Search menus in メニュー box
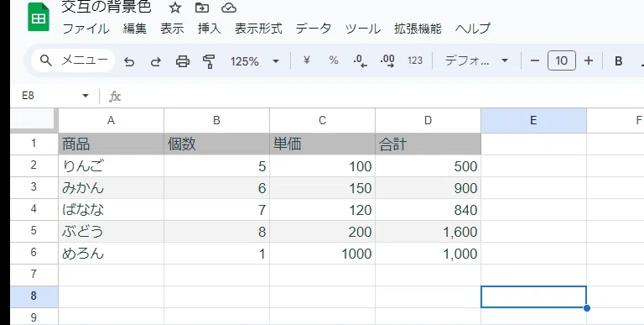Screen dimensions: 644x325 pyautogui.click(x=73, y=60)
